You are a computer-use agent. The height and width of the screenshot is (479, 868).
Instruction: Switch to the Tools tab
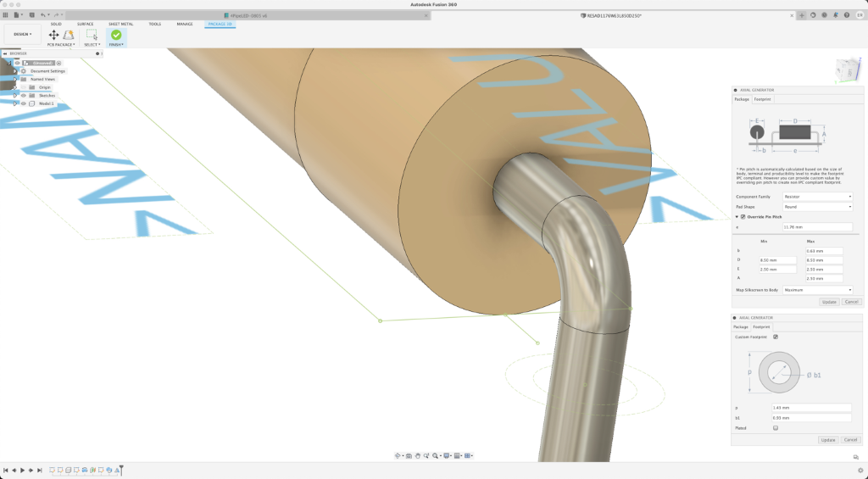click(155, 25)
